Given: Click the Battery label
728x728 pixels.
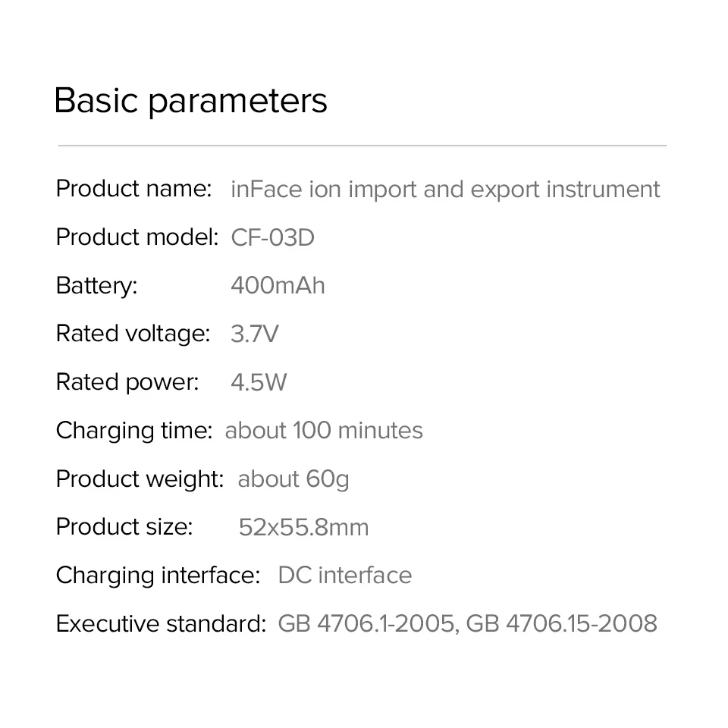Looking at the screenshot, I should pyautogui.click(x=96, y=286).
